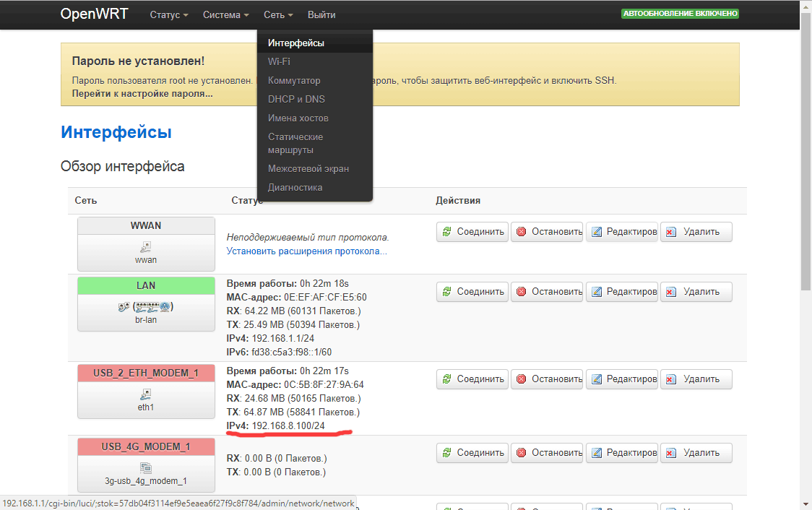The image size is (812, 510).
Task: Click the Действия column header
Action: coord(458,201)
